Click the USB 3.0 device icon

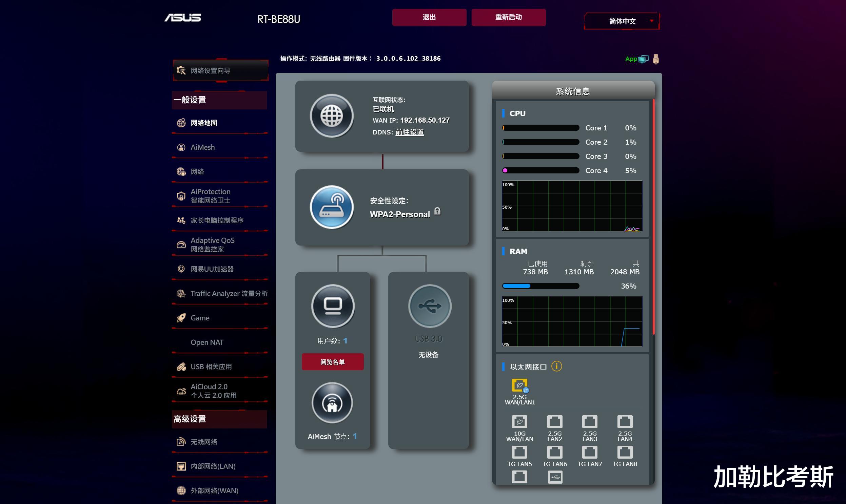coord(430,306)
